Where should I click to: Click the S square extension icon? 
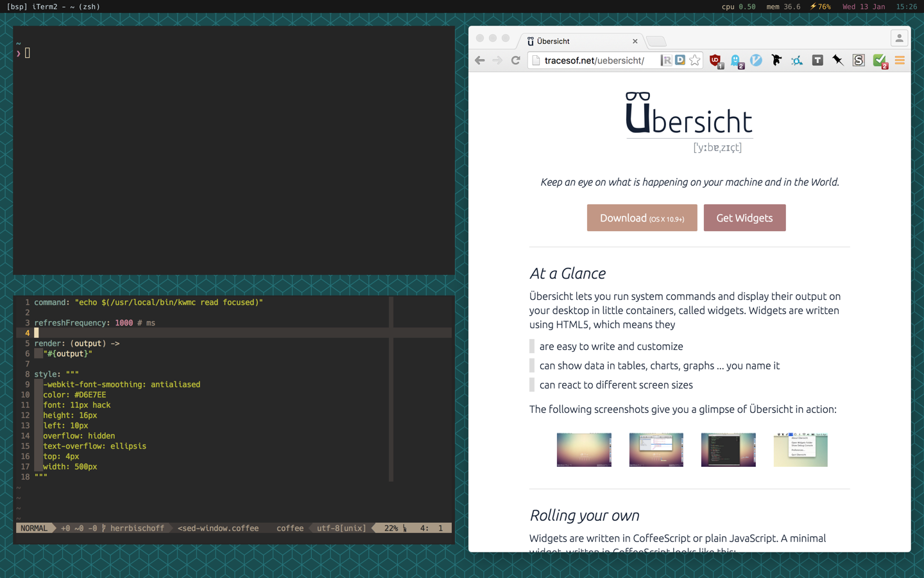(859, 60)
